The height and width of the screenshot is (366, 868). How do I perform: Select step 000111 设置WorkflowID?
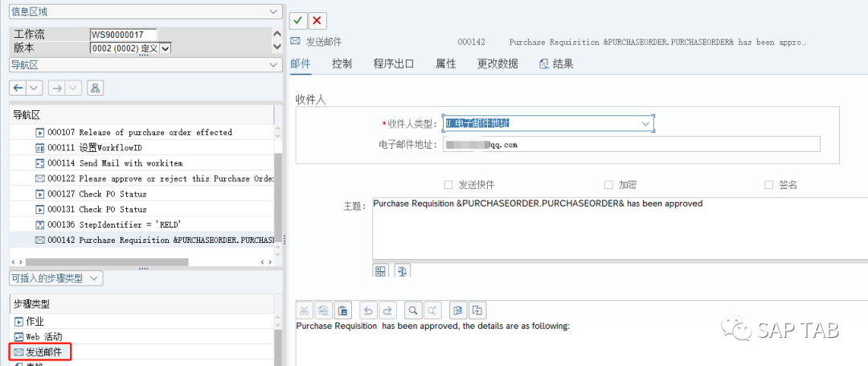pyautogui.click(x=141, y=148)
